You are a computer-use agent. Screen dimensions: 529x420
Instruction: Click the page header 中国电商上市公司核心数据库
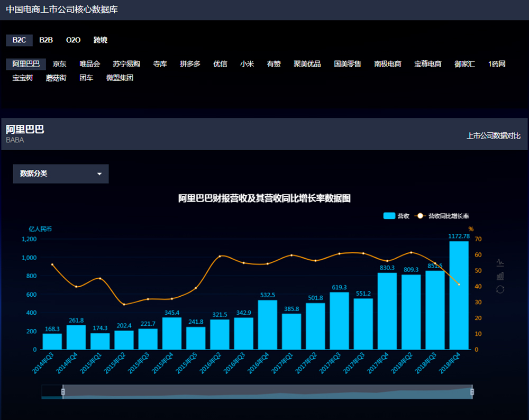coord(62,10)
